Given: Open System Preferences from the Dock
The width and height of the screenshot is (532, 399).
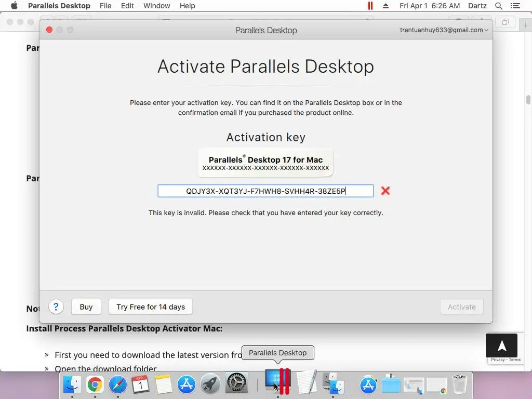Looking at the screenshot, I should tap(236, 383).
